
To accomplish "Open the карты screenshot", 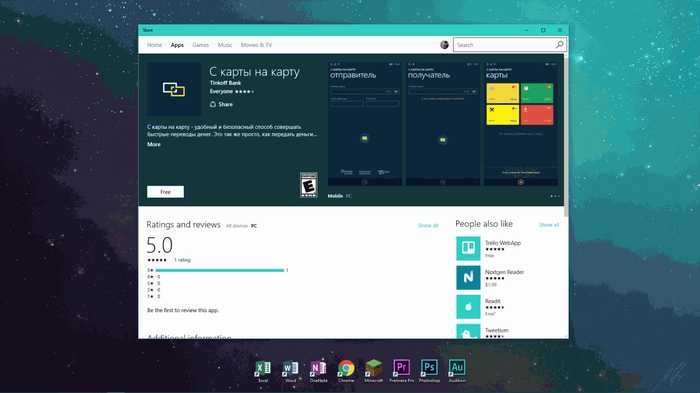I will (521, 124).
